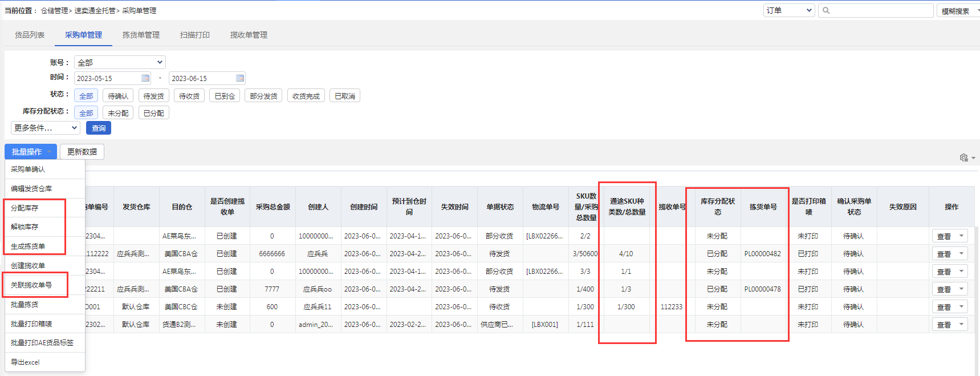Switch to 货品列表 tab
980x376 pixels.
(x=30, y=35)
